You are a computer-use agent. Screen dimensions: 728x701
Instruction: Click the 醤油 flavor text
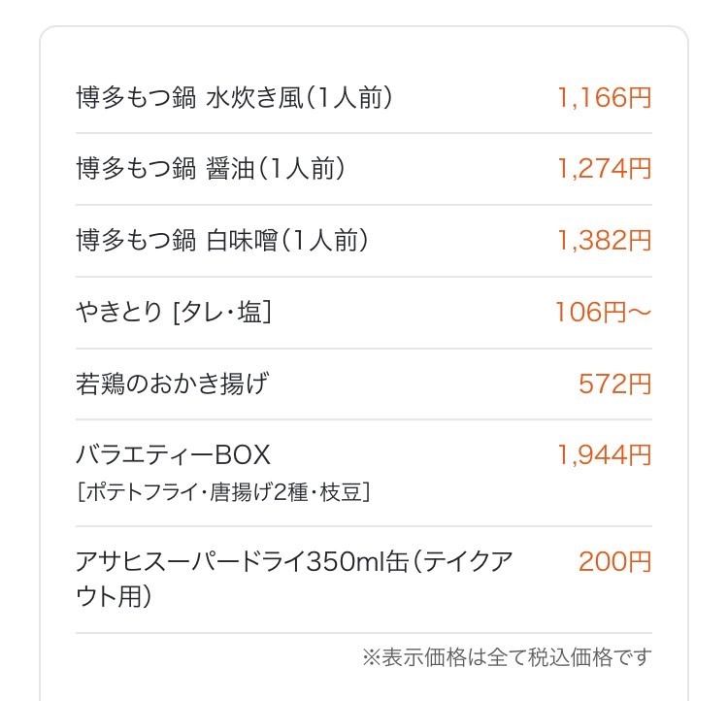230,169
